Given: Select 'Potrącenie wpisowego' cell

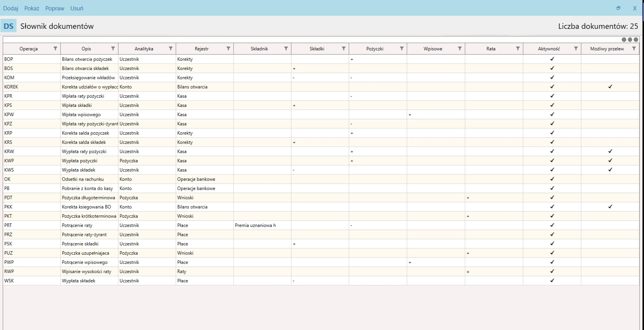Looking at the screenshot, I should 89,262.
